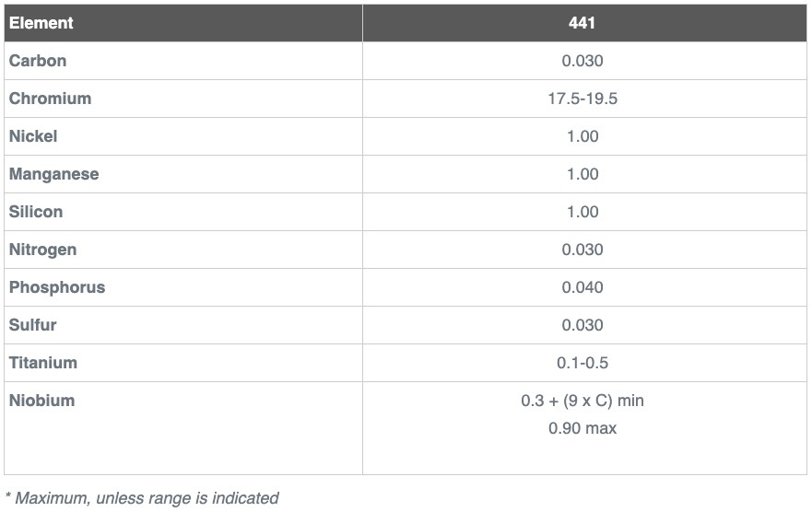Select the 0.040 phosphorus value

[583, 287]
